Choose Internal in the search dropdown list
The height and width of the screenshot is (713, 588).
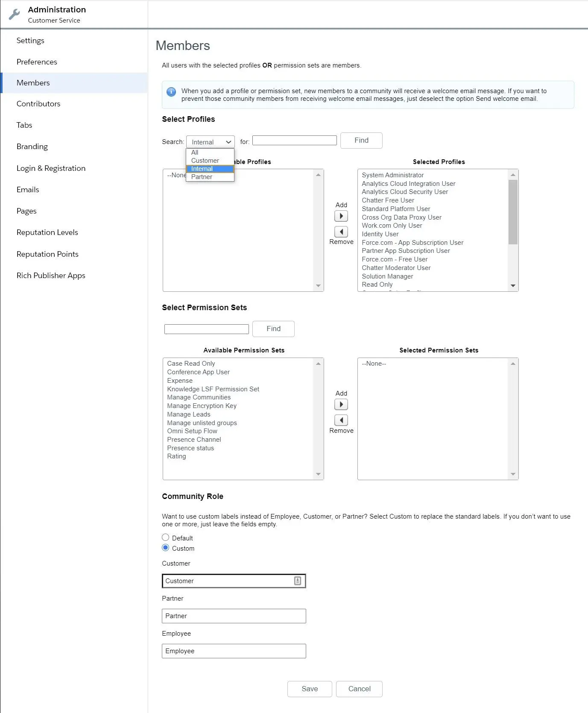(210, 169)
